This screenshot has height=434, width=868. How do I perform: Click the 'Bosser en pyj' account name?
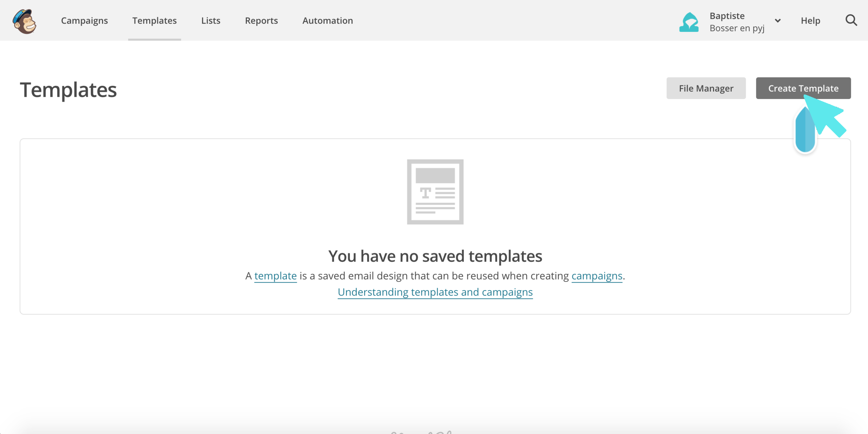(x=737, y=28)
